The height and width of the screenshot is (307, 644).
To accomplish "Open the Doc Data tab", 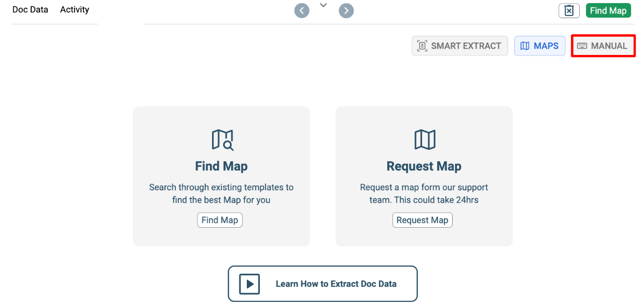I will click(x=30, y=10).
